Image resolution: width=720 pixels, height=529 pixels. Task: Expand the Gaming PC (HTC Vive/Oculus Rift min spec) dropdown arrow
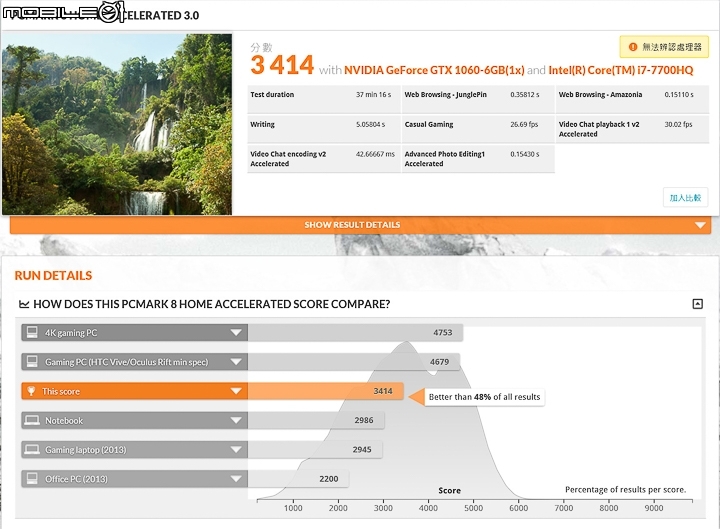(x=236, y=362)
